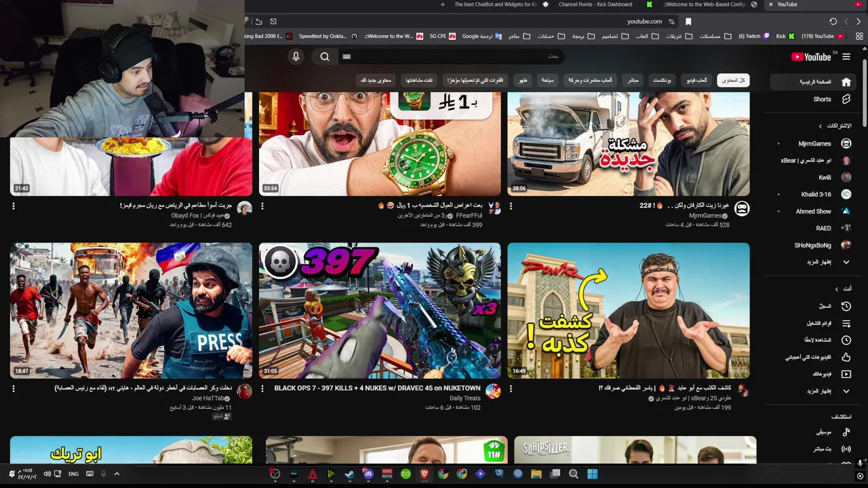
Task: Open site settings icon beside youtube.com
Action: click(x=671, y=22)
